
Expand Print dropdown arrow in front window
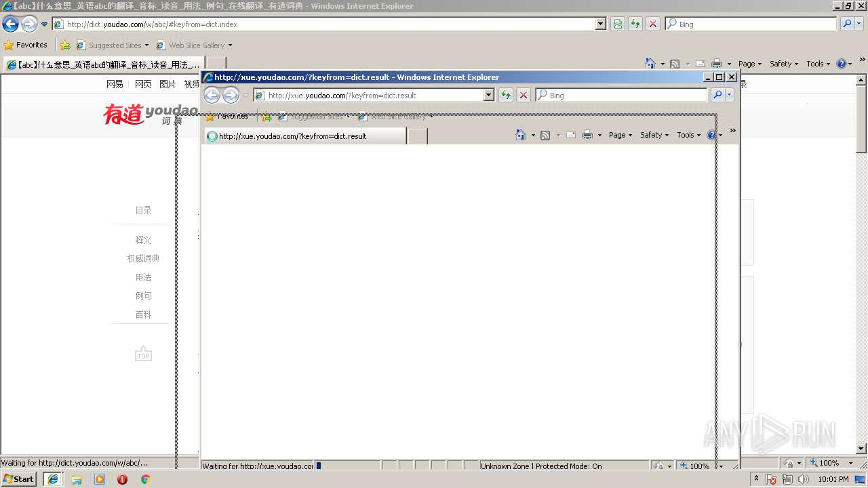599,136
